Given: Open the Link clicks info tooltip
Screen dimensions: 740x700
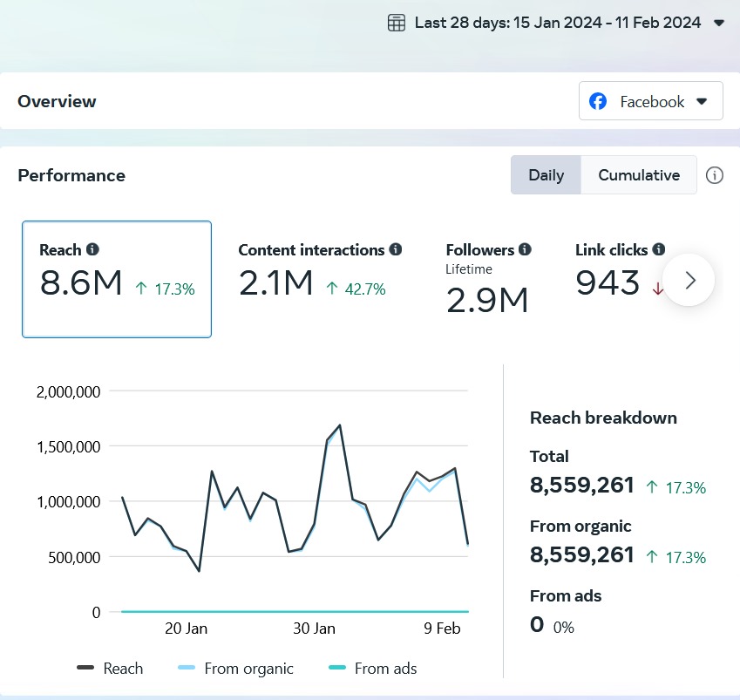Looking at the screenshot, I should pos(659,249).
